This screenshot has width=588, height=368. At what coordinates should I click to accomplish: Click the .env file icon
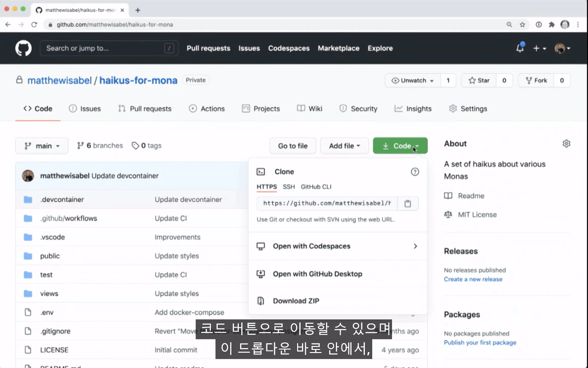coord(28,312)
